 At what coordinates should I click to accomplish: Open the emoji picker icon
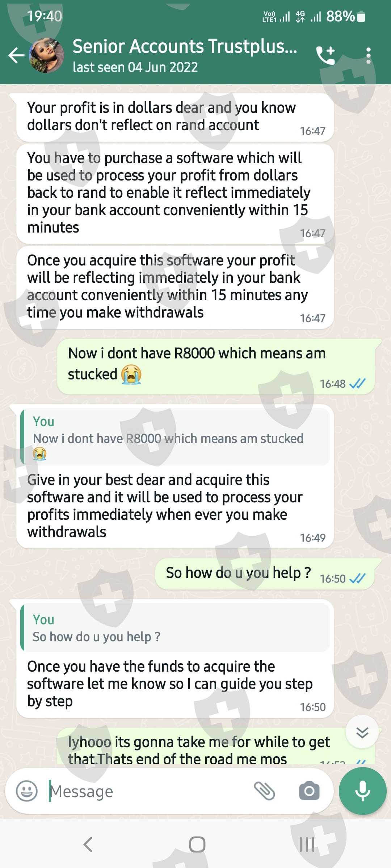tap(27, 791)
